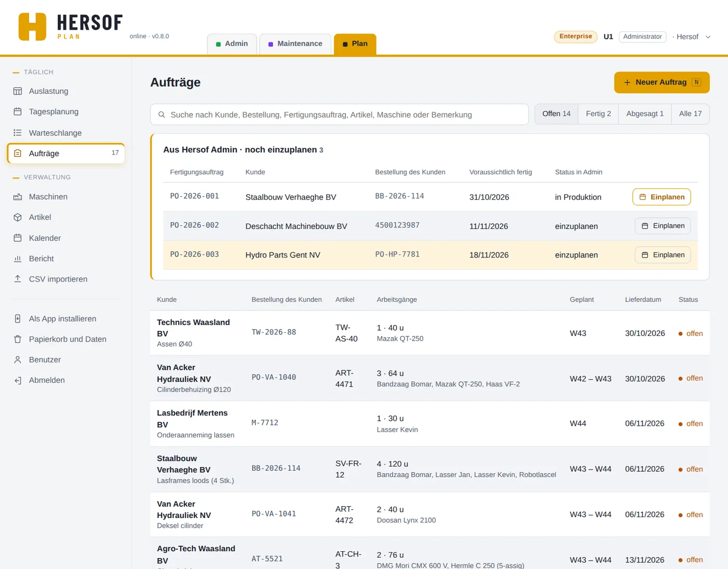Image resolution: width=728 pixels, height=569 pixels.
Task: Click calendar icon in PO-2026-003 Einplanen
Action: [645, 255]
